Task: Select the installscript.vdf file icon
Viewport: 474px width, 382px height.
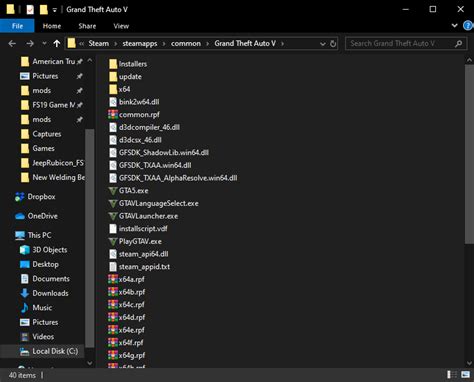Action: click(x=113, y=229)
